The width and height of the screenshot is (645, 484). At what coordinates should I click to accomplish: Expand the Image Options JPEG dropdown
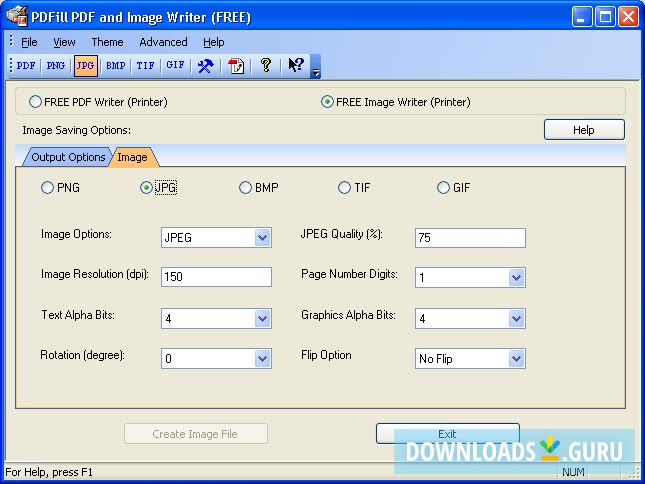pyautogui.click(x=262, y=238)
